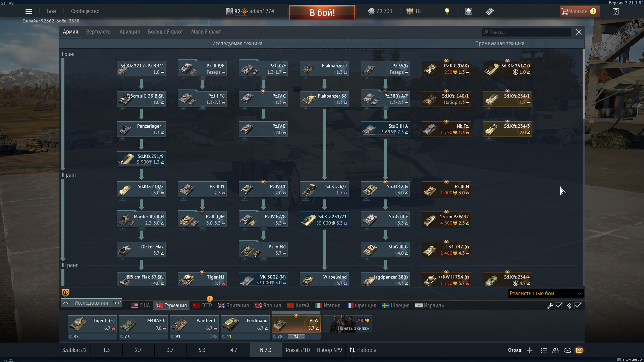
Task: Click the alert badge above СССР
Action: coord(210,299)
